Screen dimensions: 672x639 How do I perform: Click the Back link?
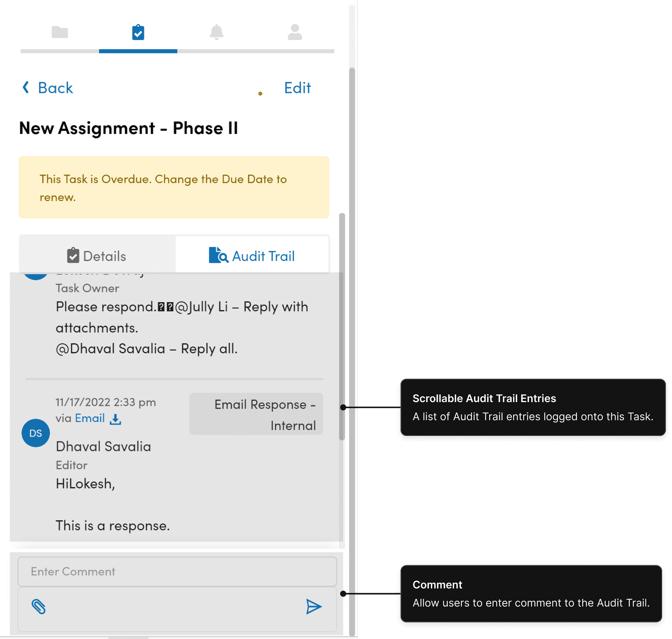55,88
